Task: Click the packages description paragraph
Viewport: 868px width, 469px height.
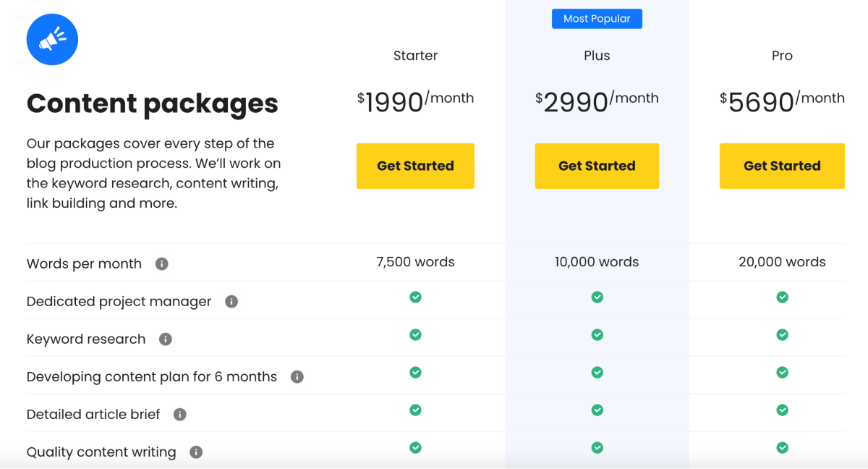Action: (x=153, y=173)
